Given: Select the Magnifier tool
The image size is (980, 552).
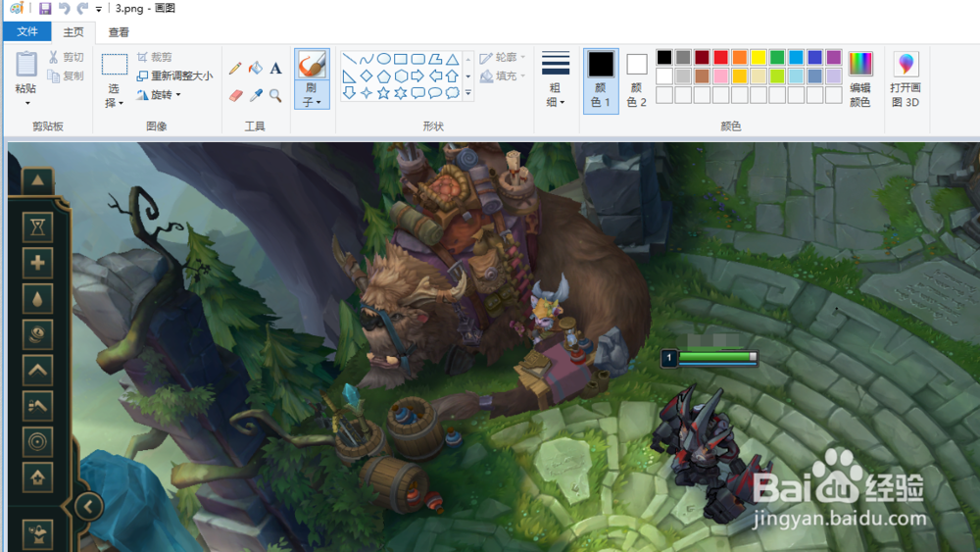Looking at the screenshot, I should click(275, 95).
